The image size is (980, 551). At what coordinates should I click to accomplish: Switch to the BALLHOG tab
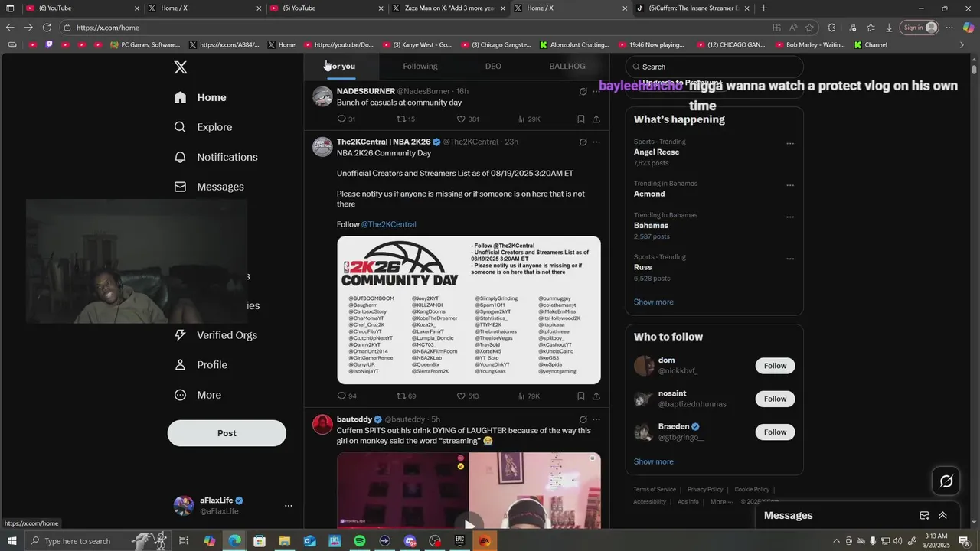pos(567,67)
